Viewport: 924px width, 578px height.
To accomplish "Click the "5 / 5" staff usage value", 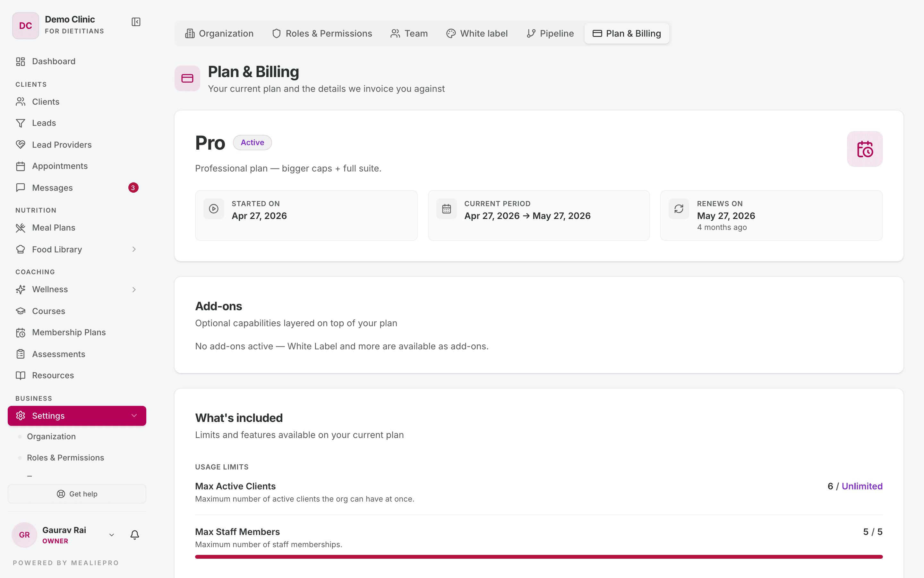I will [873, 532].
